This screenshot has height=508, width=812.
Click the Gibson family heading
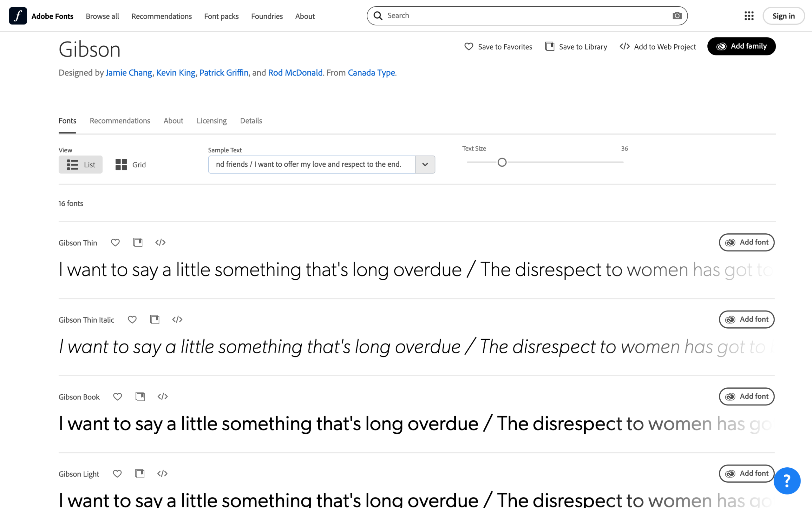pyautogui.click(x=89, y=50)
